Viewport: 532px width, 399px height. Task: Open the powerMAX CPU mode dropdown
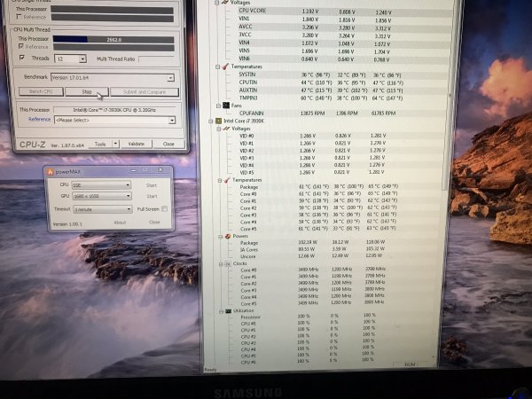101,185
